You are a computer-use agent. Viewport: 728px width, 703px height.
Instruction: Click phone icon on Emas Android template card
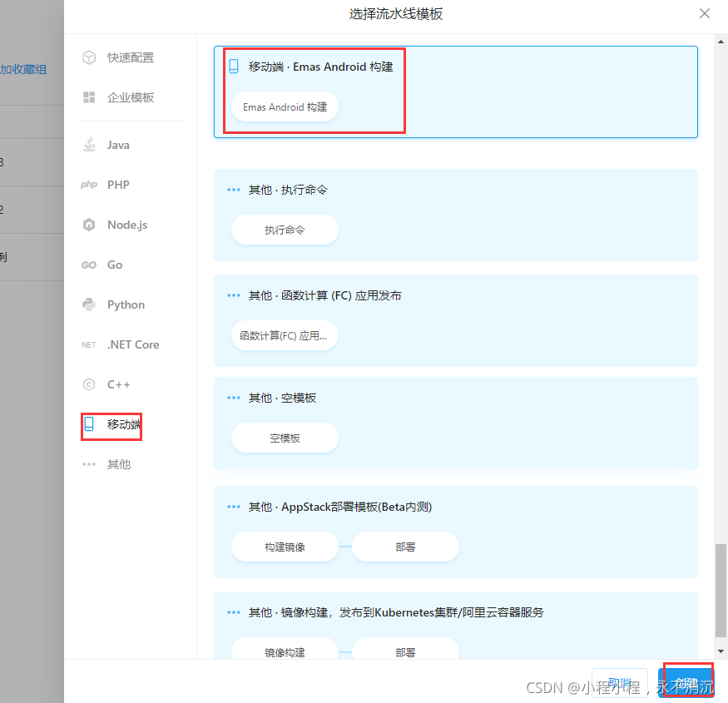tap(234, 67)
